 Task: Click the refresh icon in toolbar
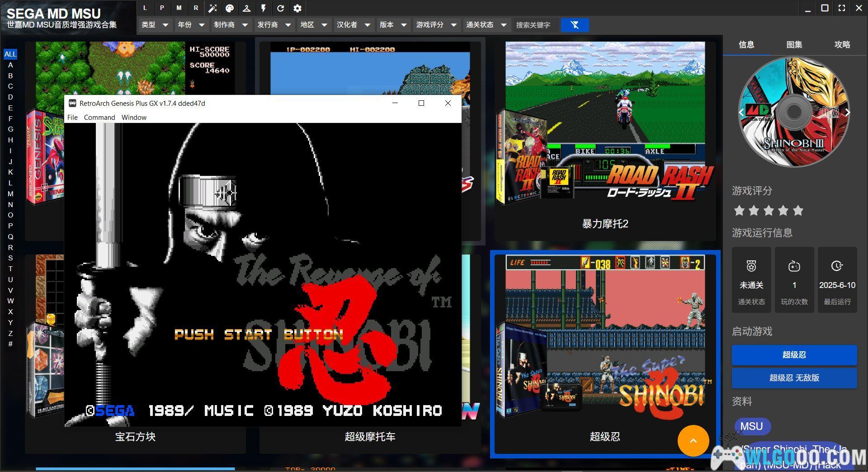(280, 8)
